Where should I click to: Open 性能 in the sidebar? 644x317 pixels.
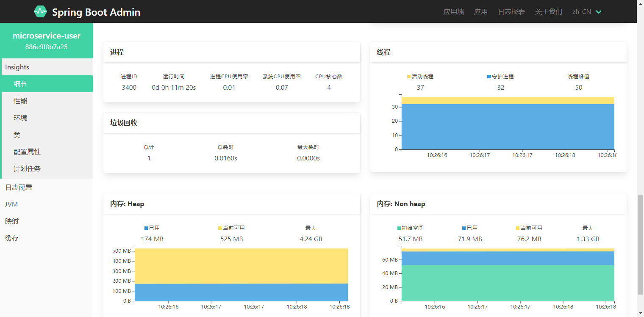click(47, 101)
